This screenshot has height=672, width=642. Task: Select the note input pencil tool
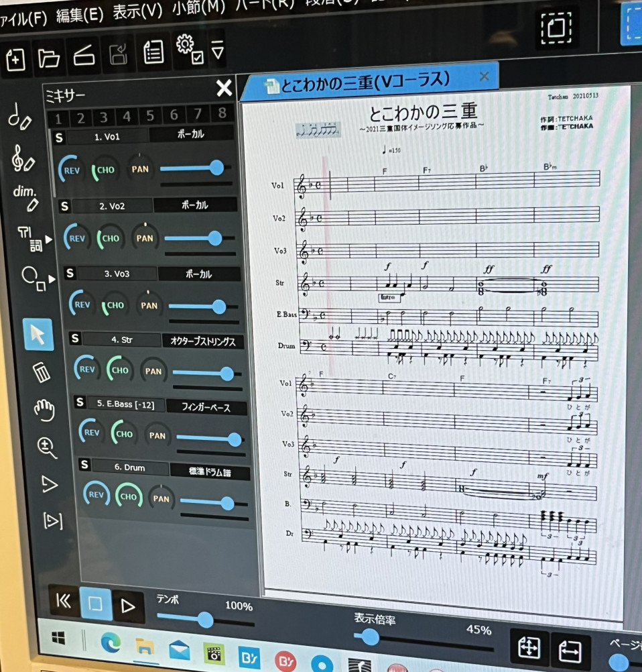click(x=19, y=117)
